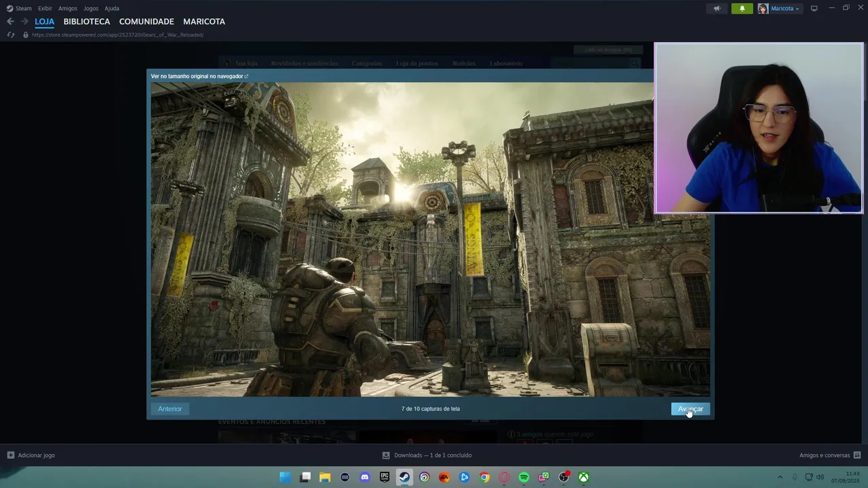
Task: Open the Amigos menu
Action: [68, 8]
